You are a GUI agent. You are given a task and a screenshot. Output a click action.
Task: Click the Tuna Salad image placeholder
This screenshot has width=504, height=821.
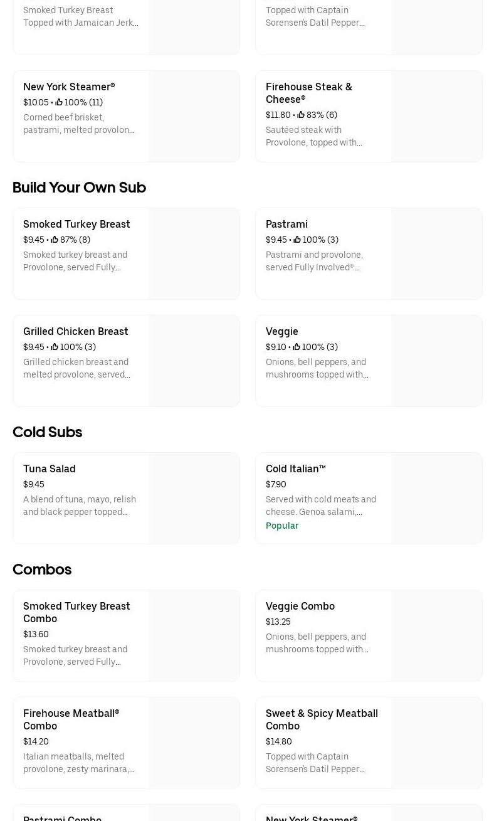click(x=194, y=499)
